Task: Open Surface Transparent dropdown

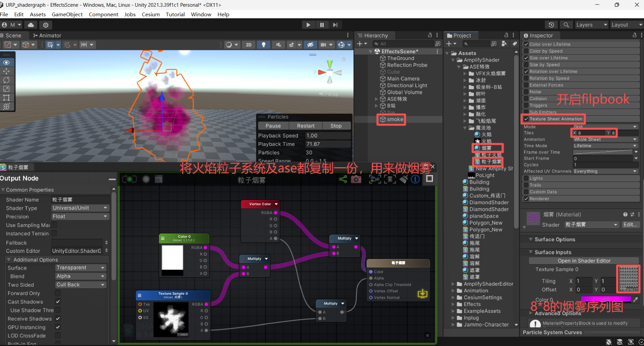Action: (81, 268)
